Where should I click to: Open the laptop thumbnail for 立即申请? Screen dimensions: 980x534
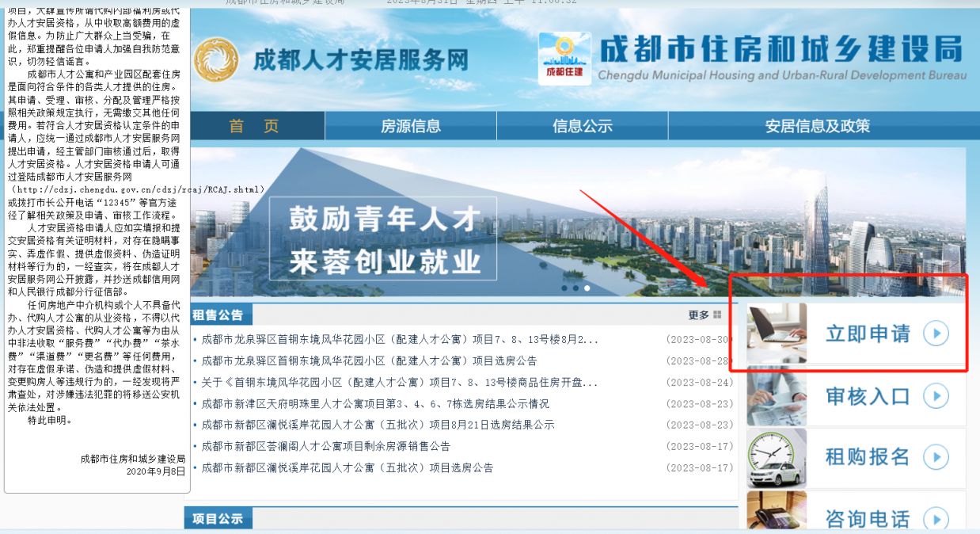pyautogui.click(x=777, y=334)
